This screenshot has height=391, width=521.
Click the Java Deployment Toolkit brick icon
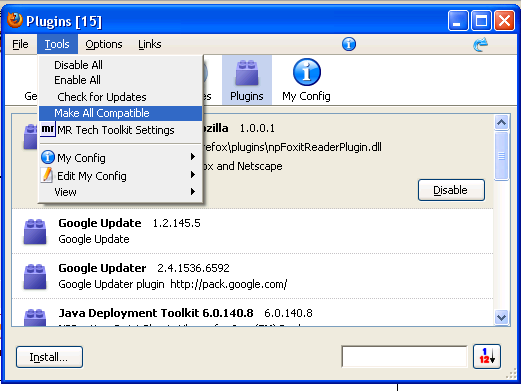[35, 317]
